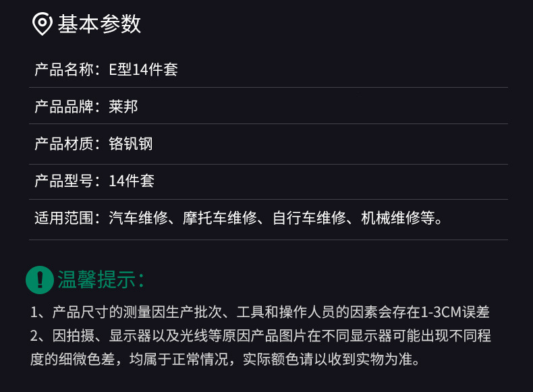Image resolution: width=533 pixels, height=392 pixels.
Task: Select the green 温馨提示 heading
Action: 100,279
